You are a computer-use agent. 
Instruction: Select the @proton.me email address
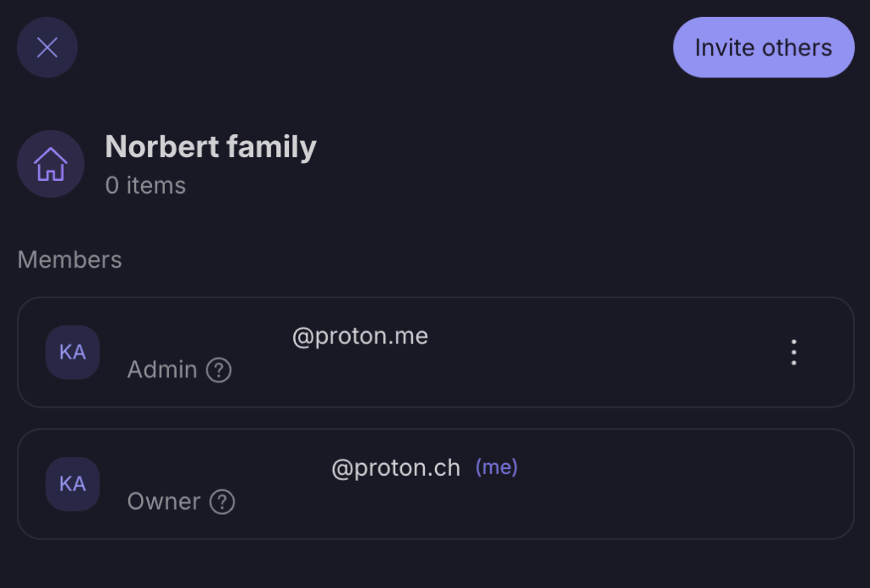point(360,336)
